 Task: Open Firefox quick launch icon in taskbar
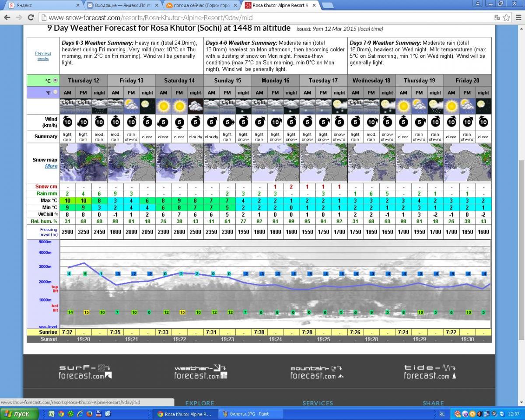coord(89,413)
